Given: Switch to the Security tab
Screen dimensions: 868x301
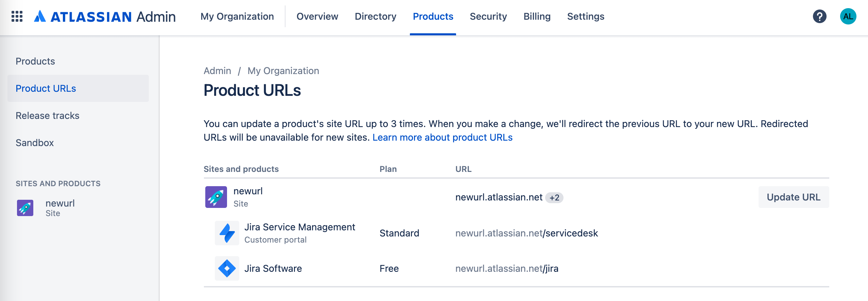Looking at the screenshot, I should point(488,16).
